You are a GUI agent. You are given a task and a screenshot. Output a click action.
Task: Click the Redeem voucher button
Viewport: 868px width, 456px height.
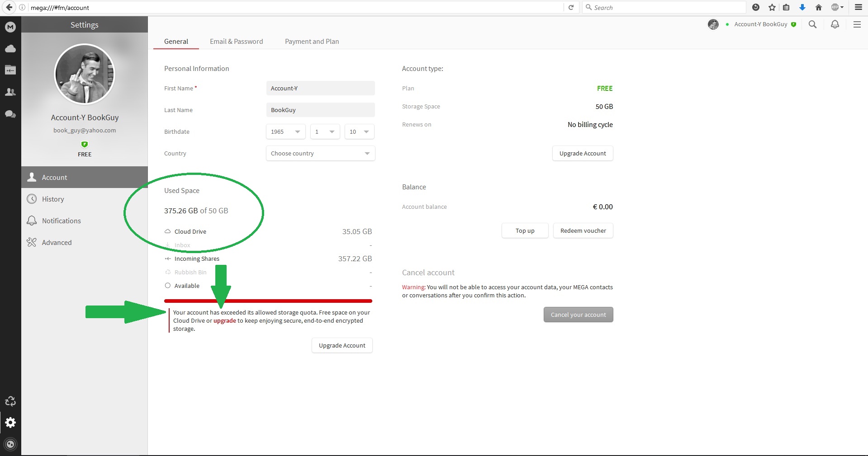(x=583, y=230)
